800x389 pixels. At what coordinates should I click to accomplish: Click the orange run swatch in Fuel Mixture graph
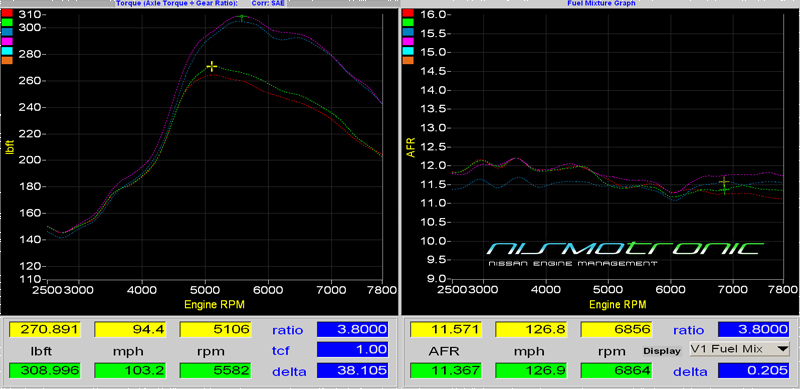[408, 60]
